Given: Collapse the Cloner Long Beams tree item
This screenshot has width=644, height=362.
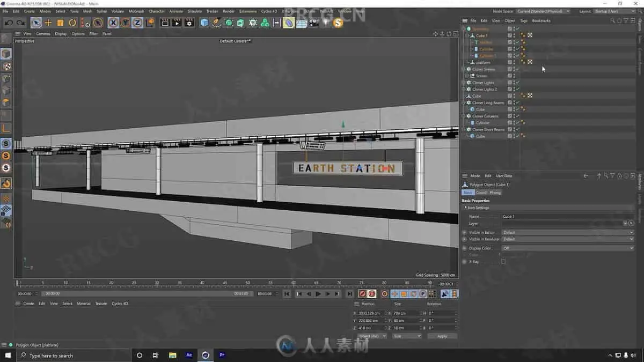Looking at the screenshot, I should pos(465,102).
